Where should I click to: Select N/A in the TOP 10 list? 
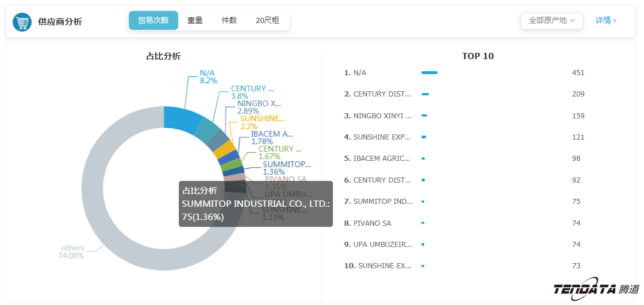coord(359,73)
